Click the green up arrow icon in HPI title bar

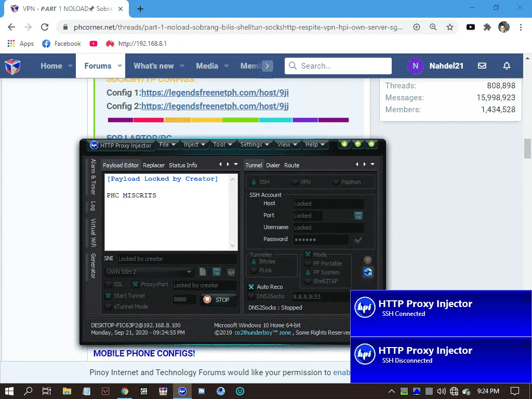[x=358, y=144]
